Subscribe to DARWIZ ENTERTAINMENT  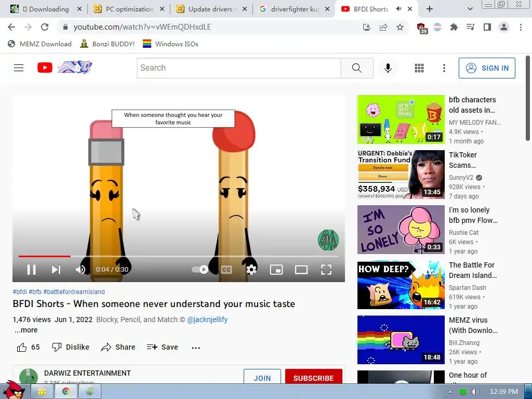click(x=313, y=378)
